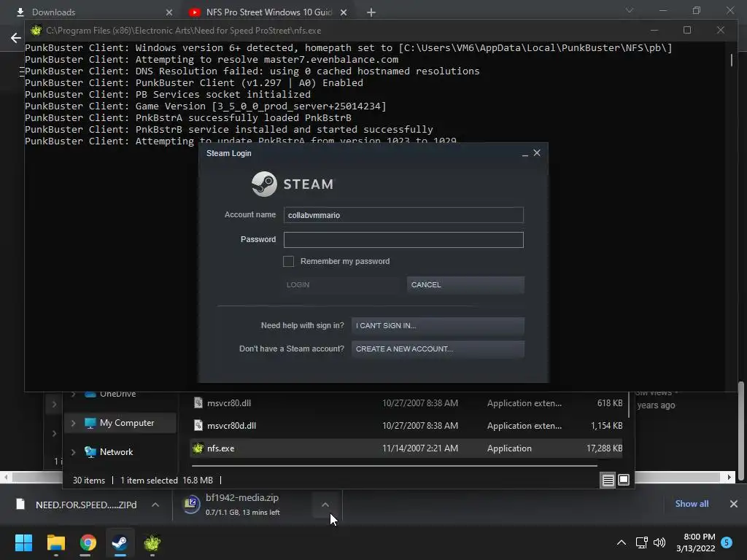747x560 pixels.
Task: Open network status tray icon
Action: pyautogui.click(x=641, y=542)
